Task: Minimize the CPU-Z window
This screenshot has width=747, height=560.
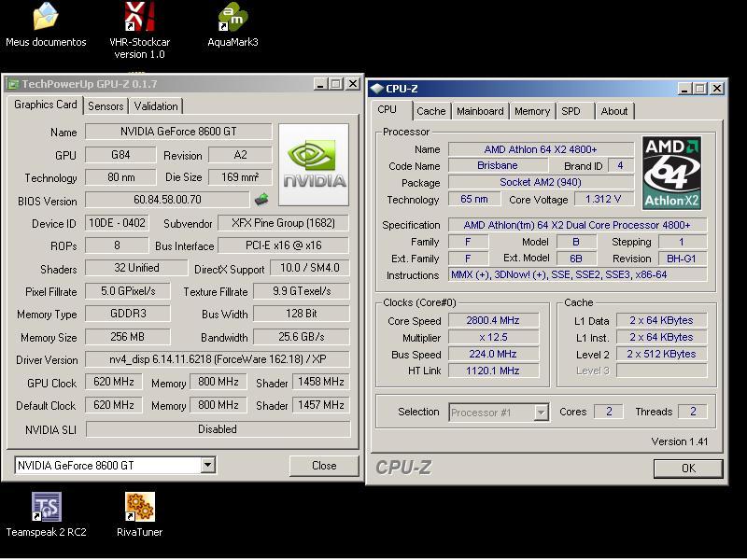Action: [685, 89]
